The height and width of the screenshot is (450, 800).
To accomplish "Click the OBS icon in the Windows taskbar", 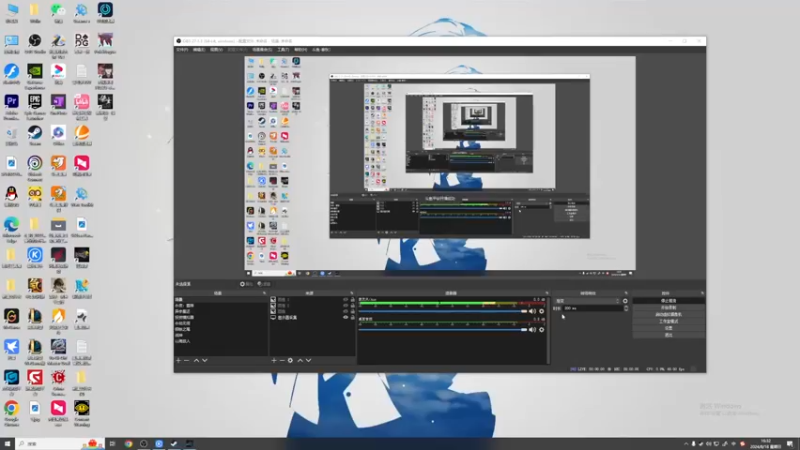I will coord(143,444).
